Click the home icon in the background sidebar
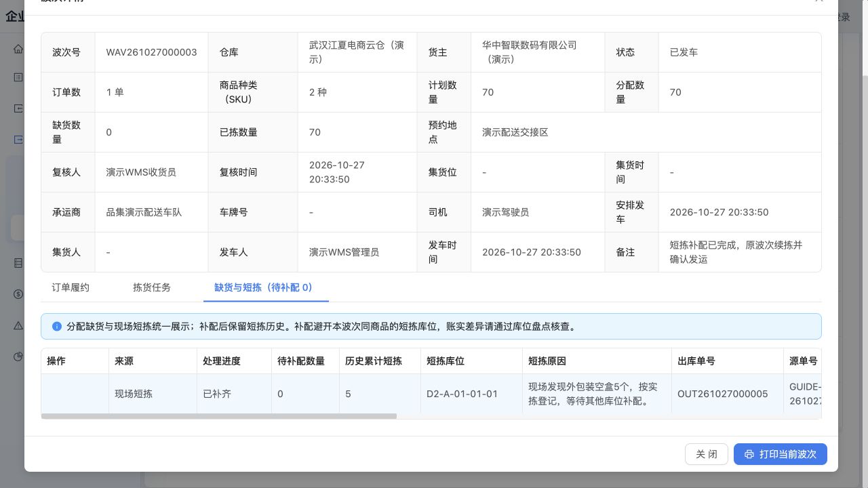 coord(18,49)
